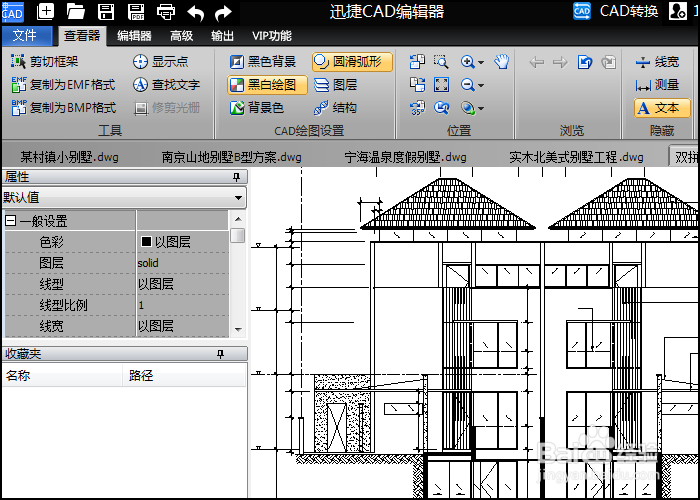Switch to the VIP功能 tab
Image resolution: width=700 pixels, height=500 pixels.
tap(271, 36)
